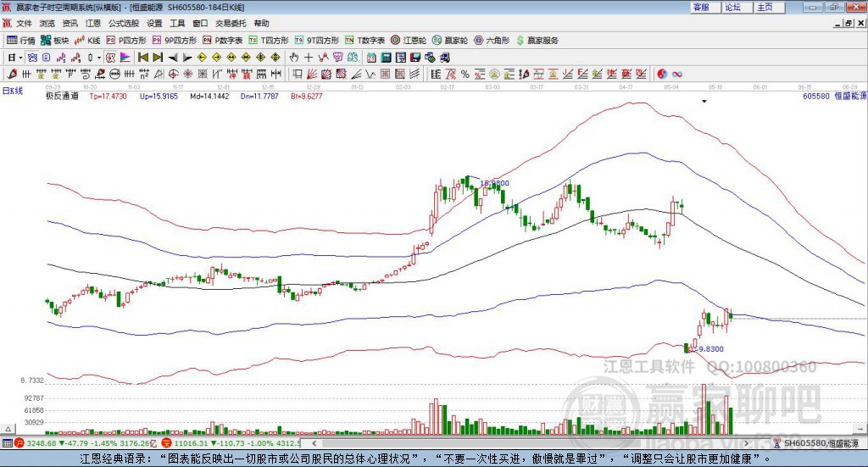Open the 工具 menu
This screenshot has width=868, height=467.
click(177, 23)
